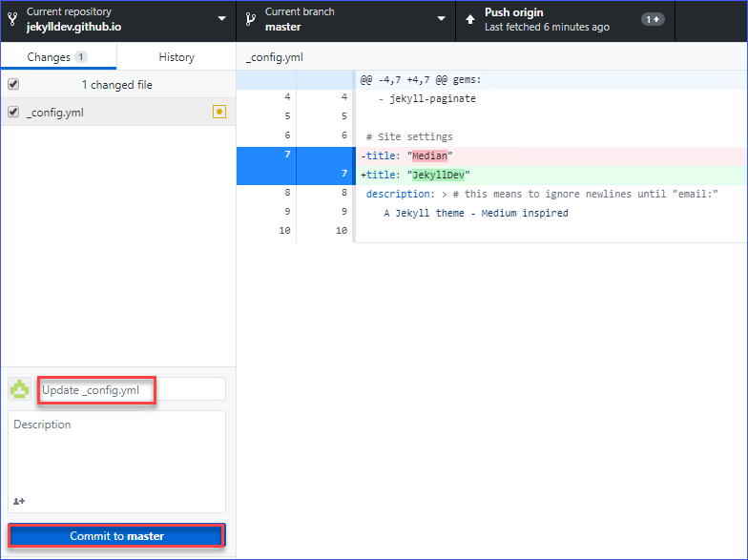Click the add co-authors icon in the description box

coord(19,501)
